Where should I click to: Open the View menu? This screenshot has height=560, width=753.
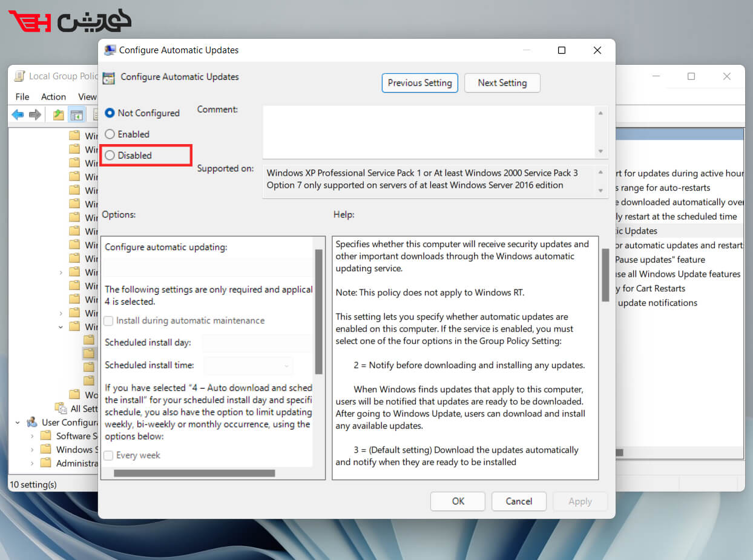(x=87, y=96)
